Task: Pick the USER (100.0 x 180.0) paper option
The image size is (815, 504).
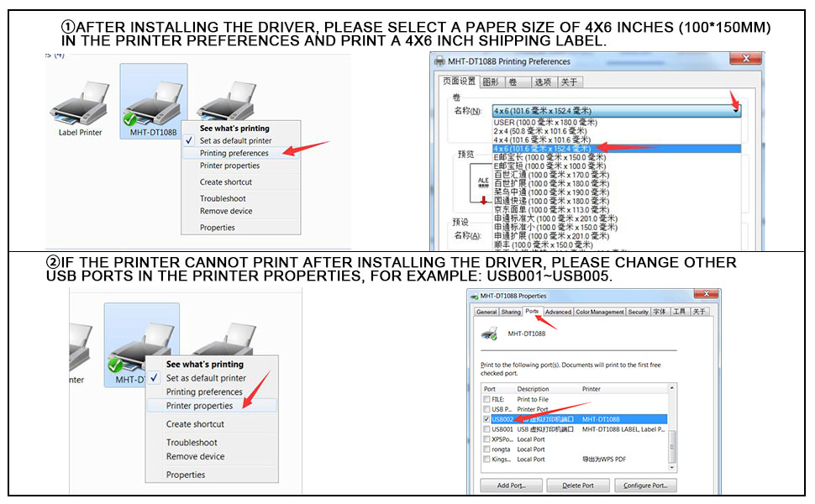Action: (542, 122)
